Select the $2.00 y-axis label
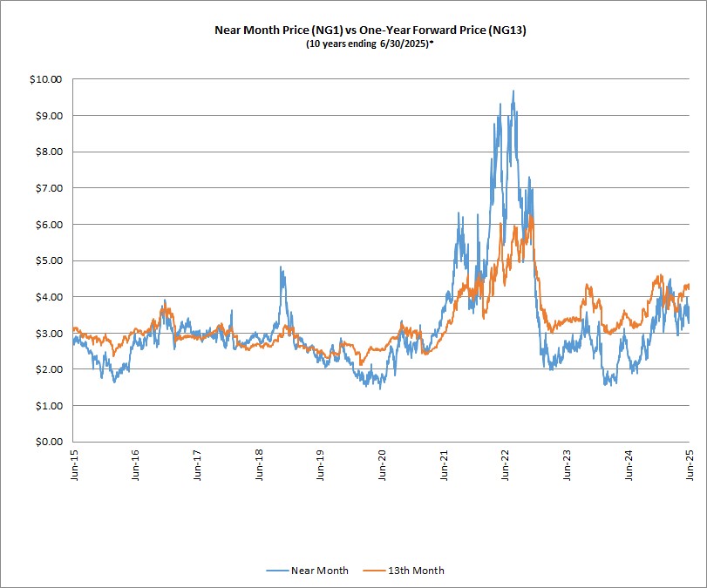Screen dimensions: 707x588 (49, 369)
